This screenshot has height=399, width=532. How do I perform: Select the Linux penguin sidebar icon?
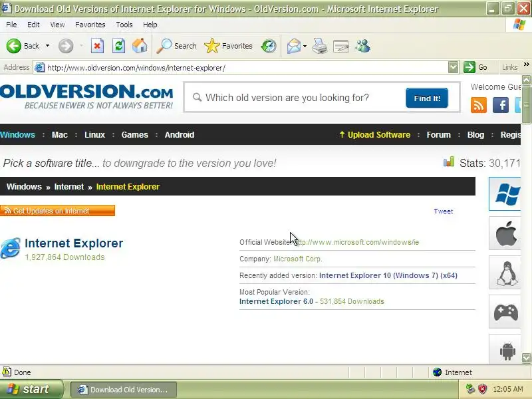(x=505, y=273)
